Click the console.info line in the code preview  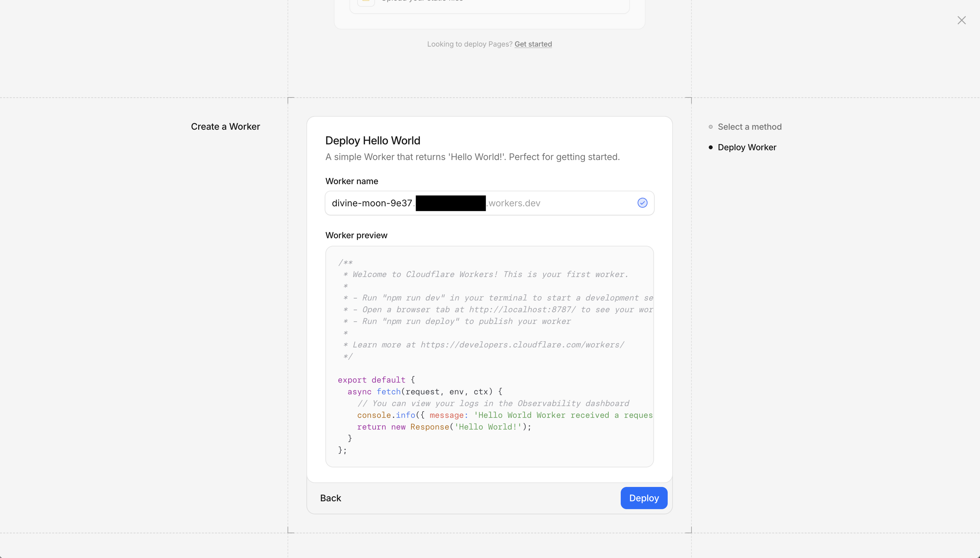(422, 415)
